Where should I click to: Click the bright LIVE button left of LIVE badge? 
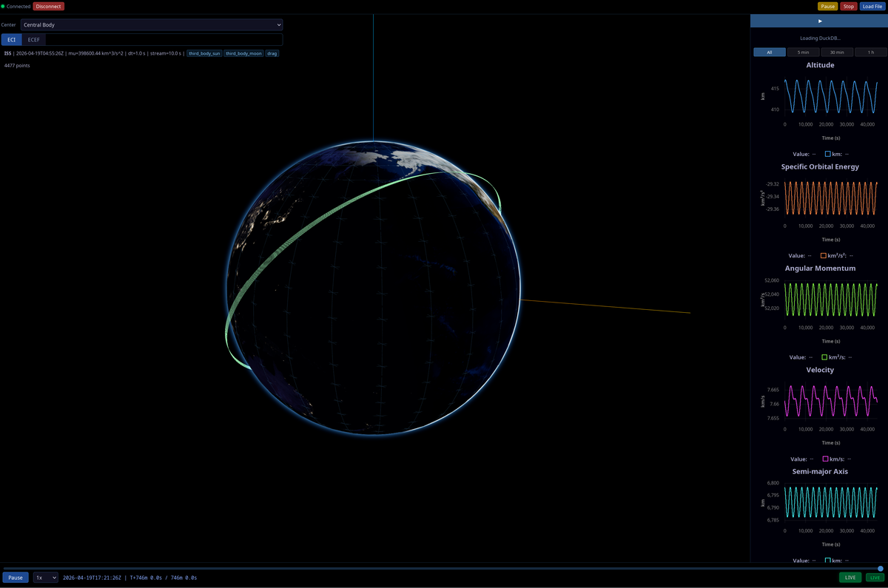pyautogui.click(x=850, y=578)
